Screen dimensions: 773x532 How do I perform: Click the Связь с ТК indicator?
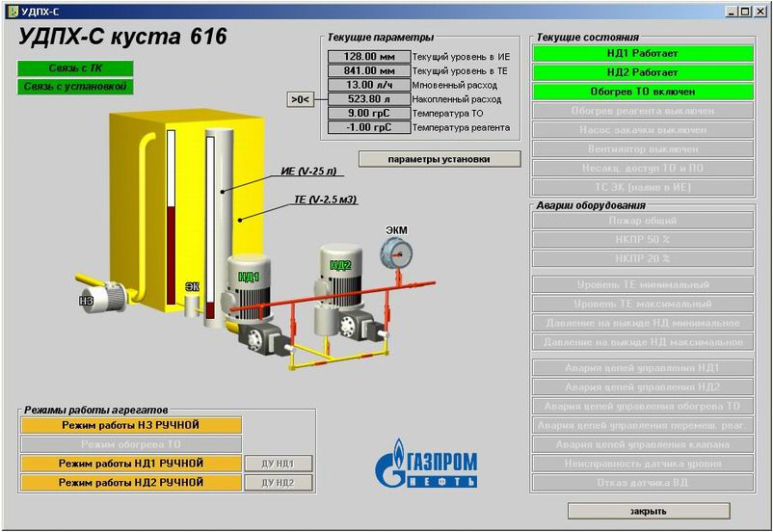tap(75, 68)
